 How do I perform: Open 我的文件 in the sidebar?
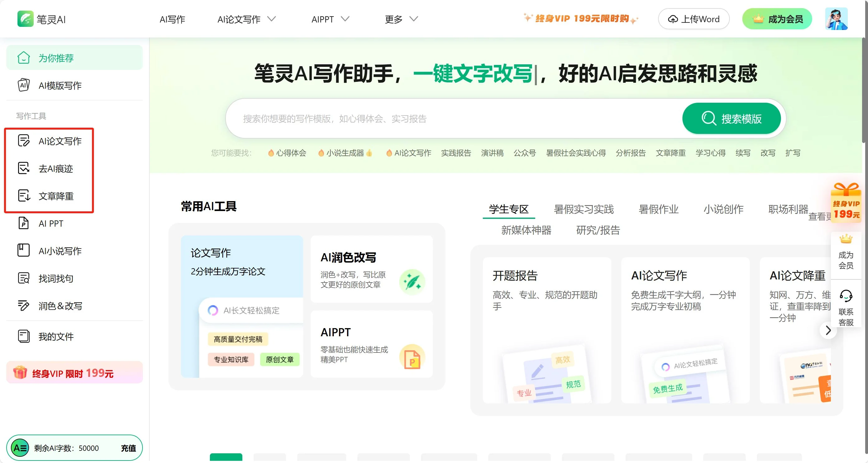point(56,337)
